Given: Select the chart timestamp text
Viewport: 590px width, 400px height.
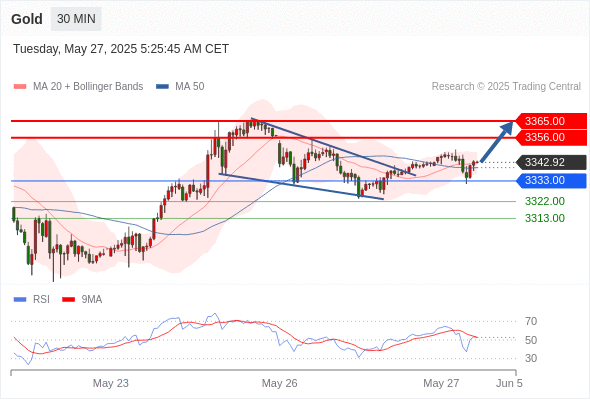Looking at the screenshot, I should tap(121, 49).
